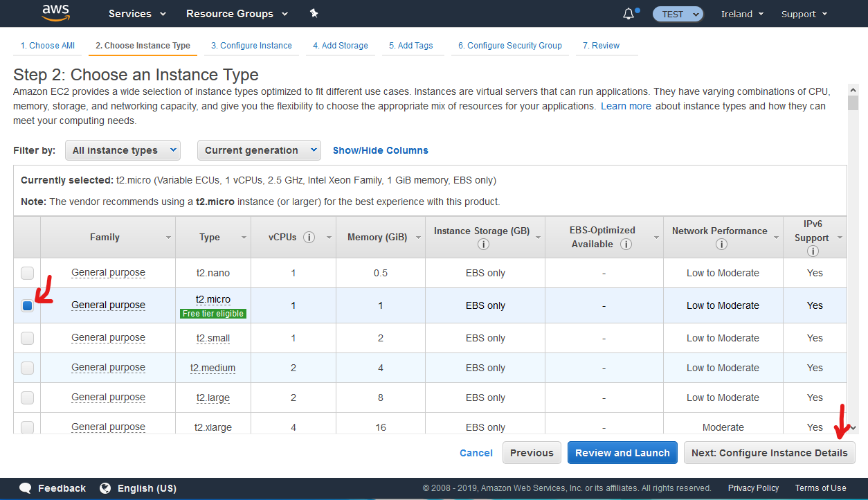This screenshot has height=500, width=868.
Task: Click the pin shortcut icon in the navbar
Action: pyautogui.click(x=314, y=13)
